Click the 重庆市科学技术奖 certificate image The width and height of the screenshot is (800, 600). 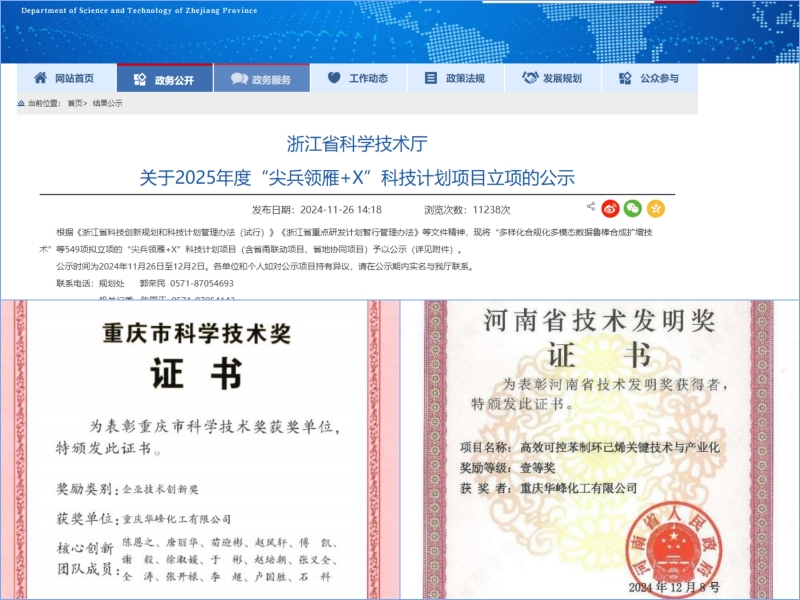[x=200, y=450]
